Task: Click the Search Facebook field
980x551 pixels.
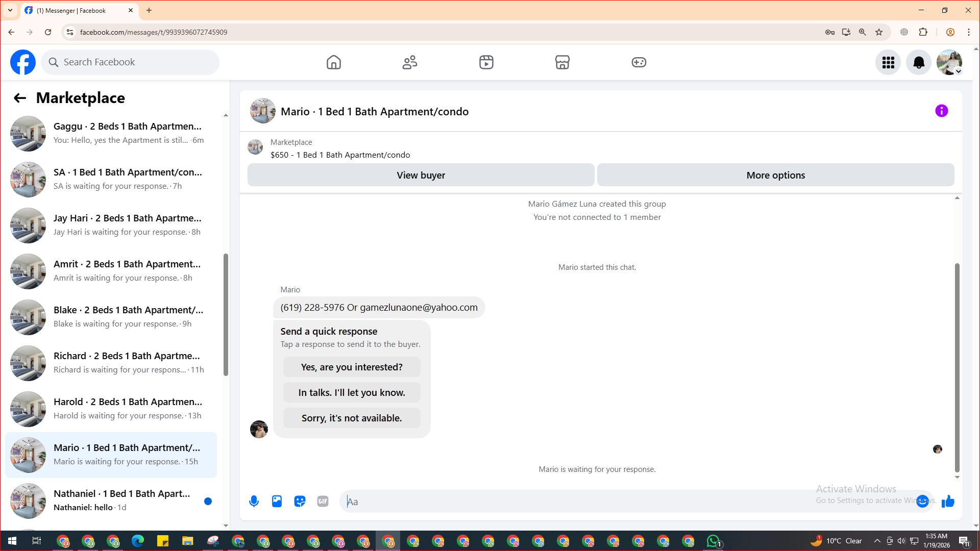Action: click(130, 62)
